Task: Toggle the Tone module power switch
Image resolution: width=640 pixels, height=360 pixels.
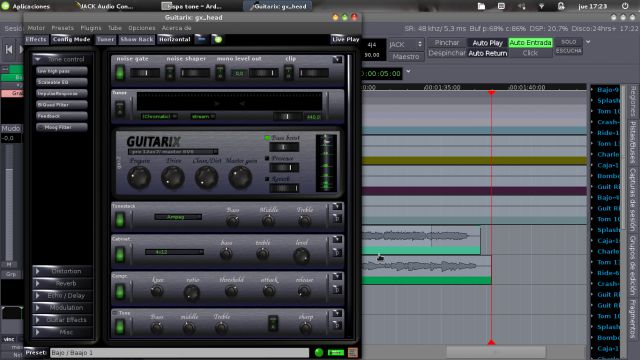Action: 120,327
